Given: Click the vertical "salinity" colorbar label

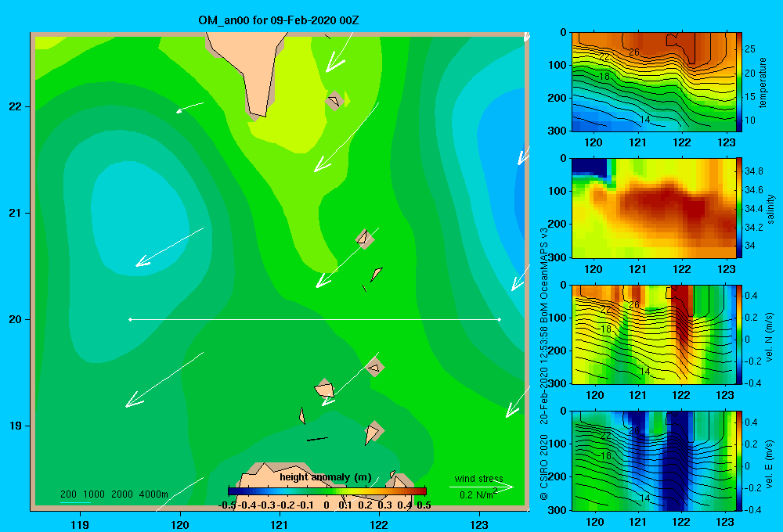Looking at the screenshot, I should click(x=771, y=209).
